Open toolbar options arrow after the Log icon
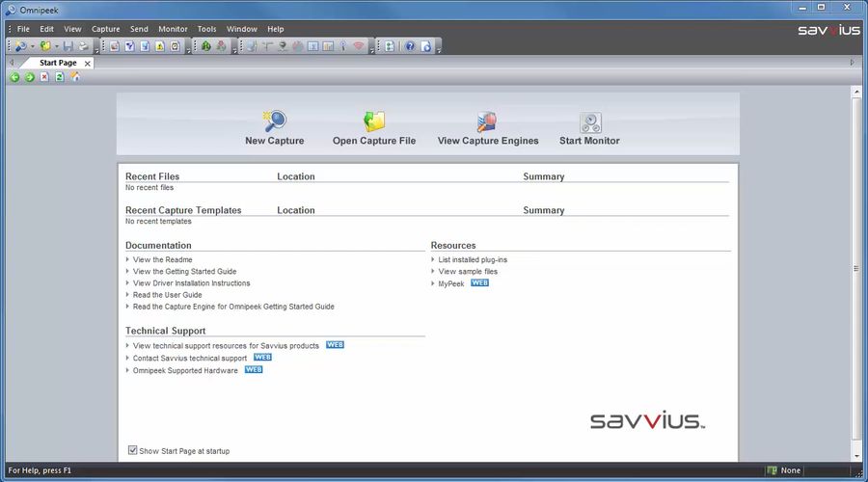868x482 pixels. click(x=188, y=49)
